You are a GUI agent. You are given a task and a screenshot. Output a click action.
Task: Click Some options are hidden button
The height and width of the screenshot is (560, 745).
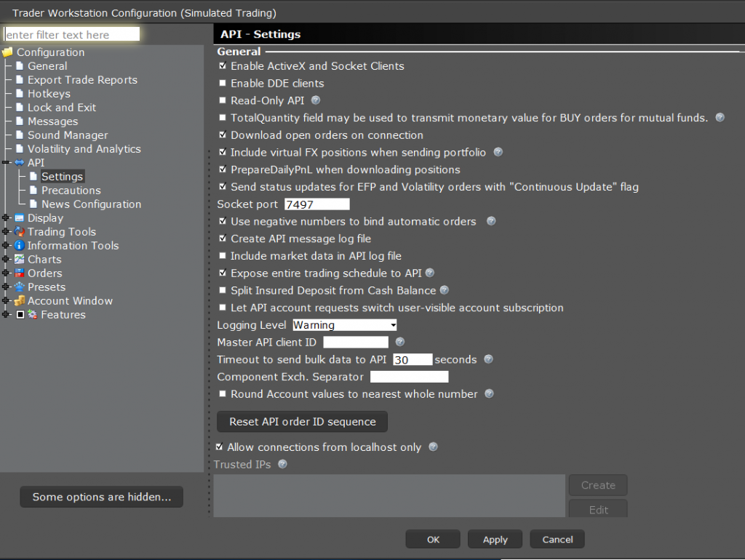(101, 497)
